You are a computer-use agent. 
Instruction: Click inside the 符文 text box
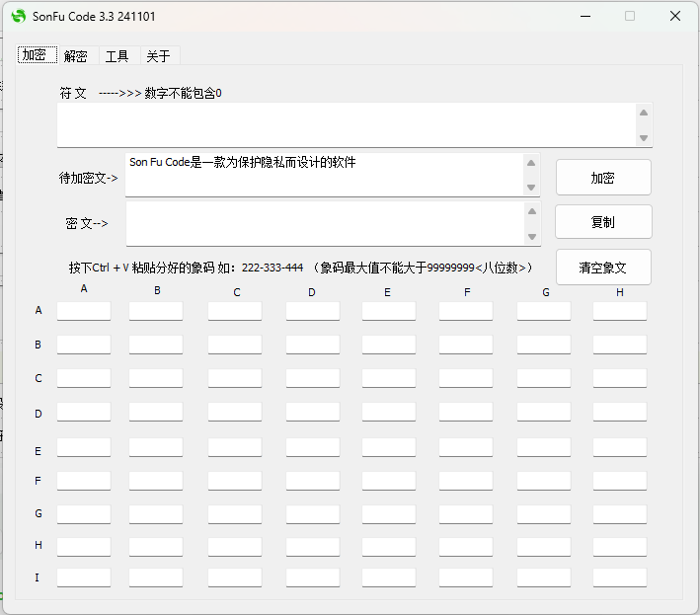click(346, 124)
